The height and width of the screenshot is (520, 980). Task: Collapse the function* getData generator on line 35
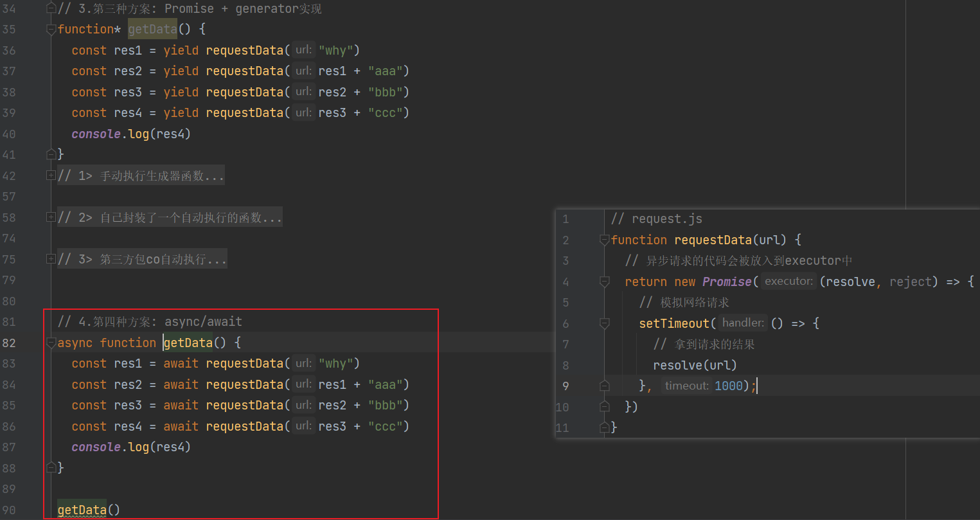click(x=51, y=30)
